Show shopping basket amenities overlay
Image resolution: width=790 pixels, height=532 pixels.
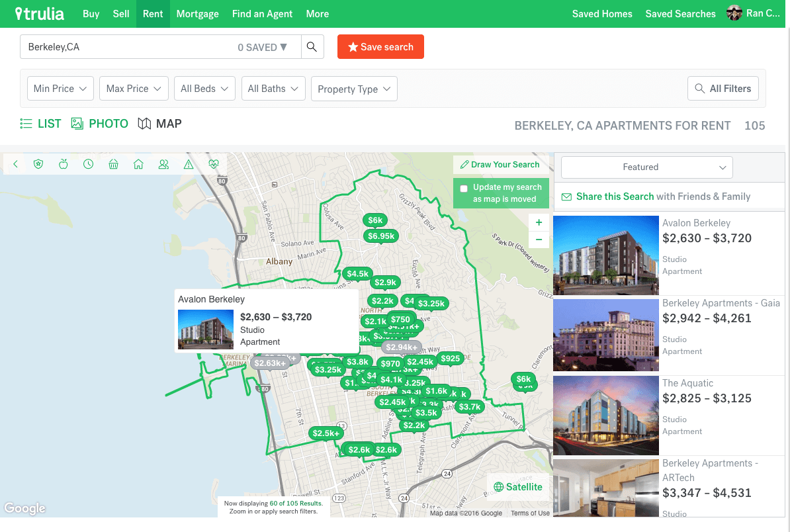pos(113,164)
